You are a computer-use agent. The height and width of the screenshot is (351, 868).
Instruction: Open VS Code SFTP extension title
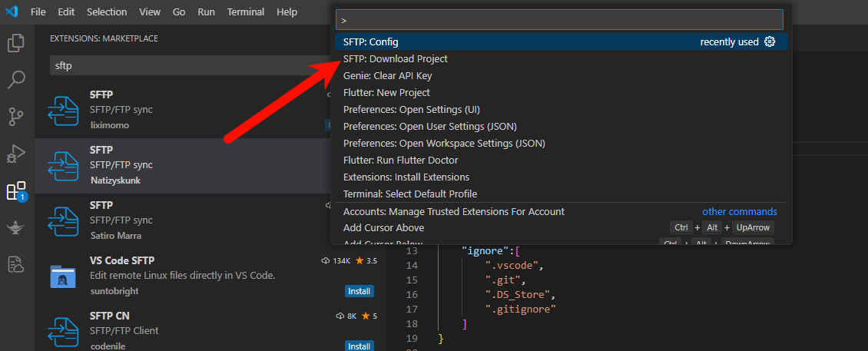click(122, 260)
